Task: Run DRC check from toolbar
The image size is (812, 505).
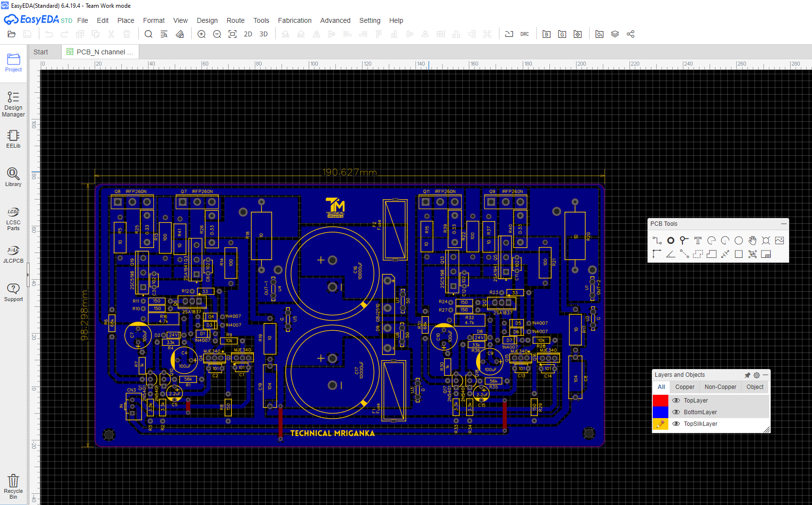Action: click(525, 34)
